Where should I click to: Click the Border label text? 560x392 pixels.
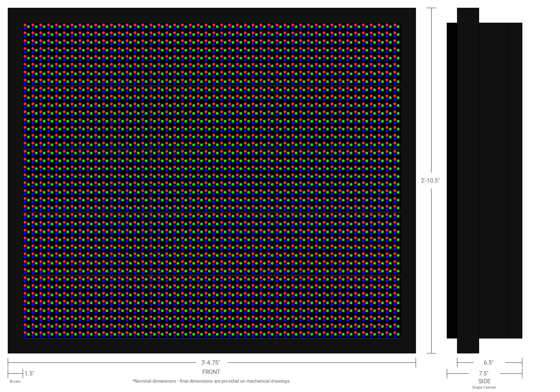click(x=15, y=381)
